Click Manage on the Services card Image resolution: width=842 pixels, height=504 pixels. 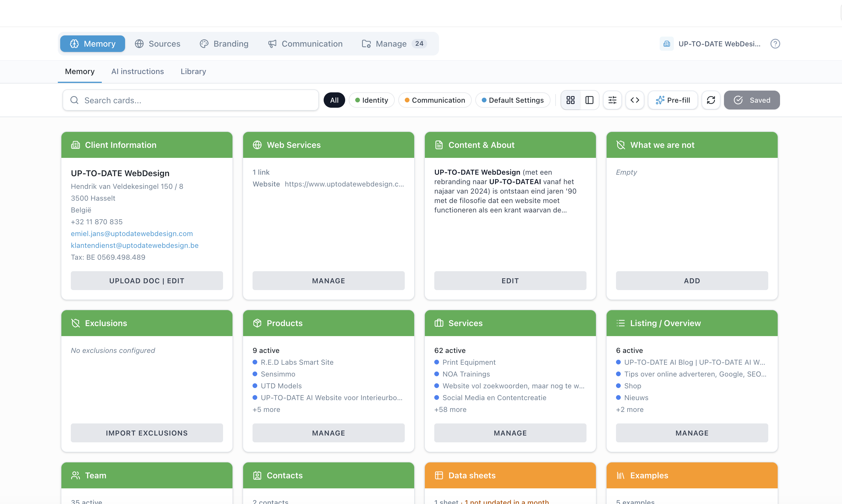pyautogui.click(x=510, y=433)
